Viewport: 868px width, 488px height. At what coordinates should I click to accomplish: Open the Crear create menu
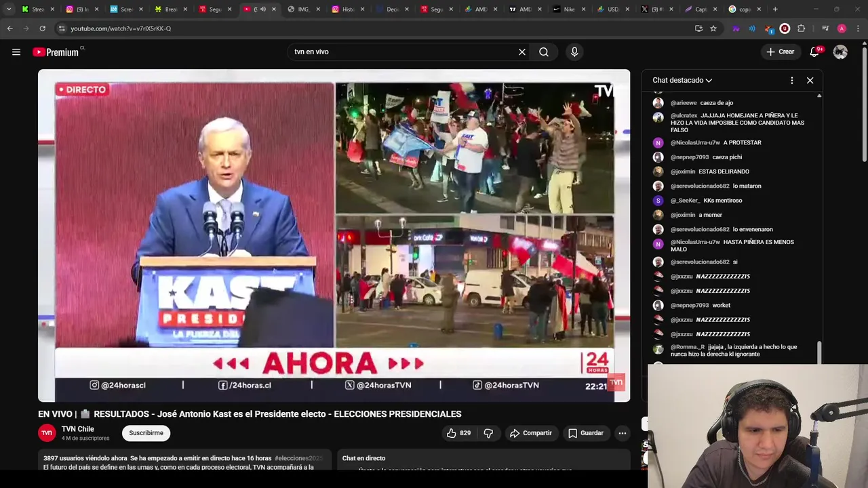tap(780, 52)
